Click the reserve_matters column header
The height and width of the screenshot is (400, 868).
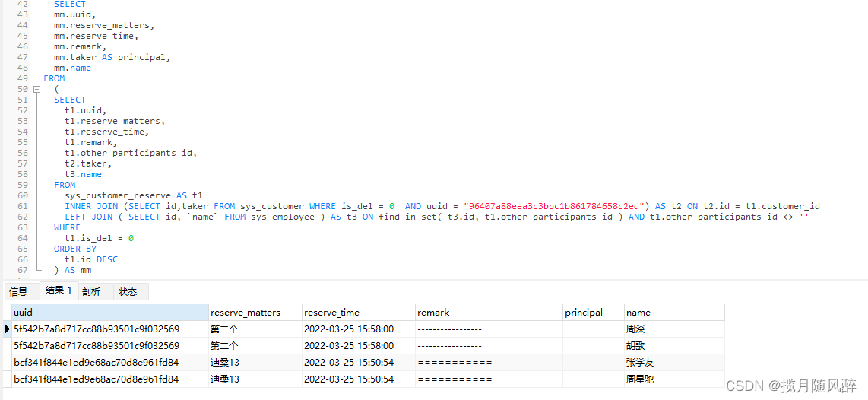coord(255,313)
